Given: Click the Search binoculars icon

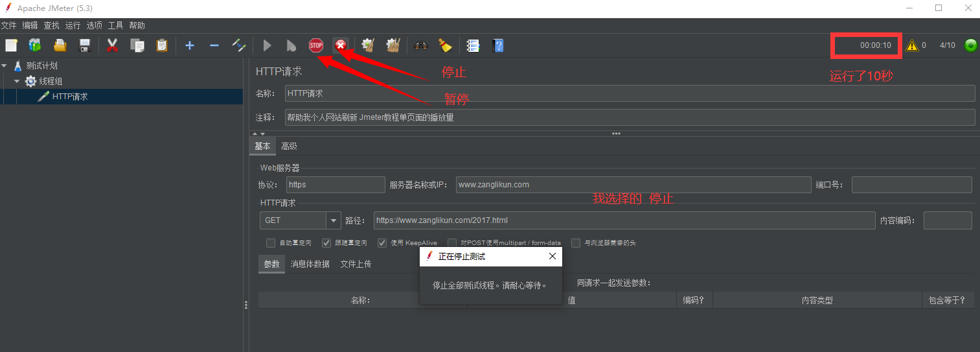Looking at the screenshot, I should tap(421, 45).
